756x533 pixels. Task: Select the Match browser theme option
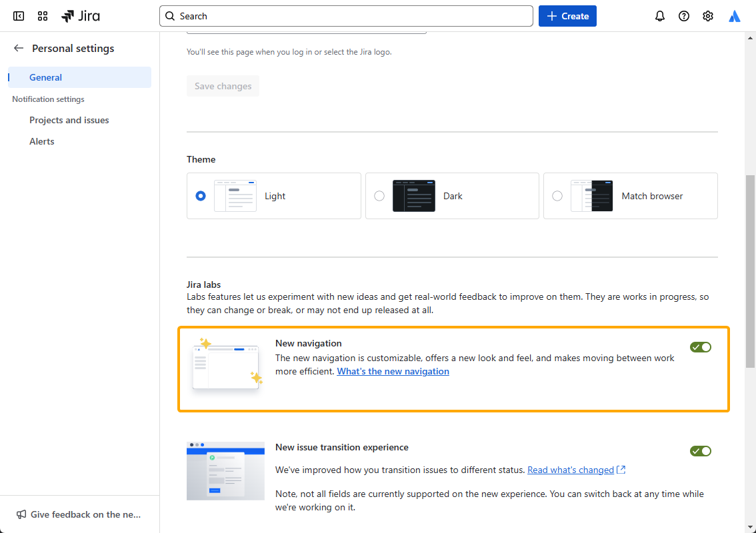click(x=557, y=196)
